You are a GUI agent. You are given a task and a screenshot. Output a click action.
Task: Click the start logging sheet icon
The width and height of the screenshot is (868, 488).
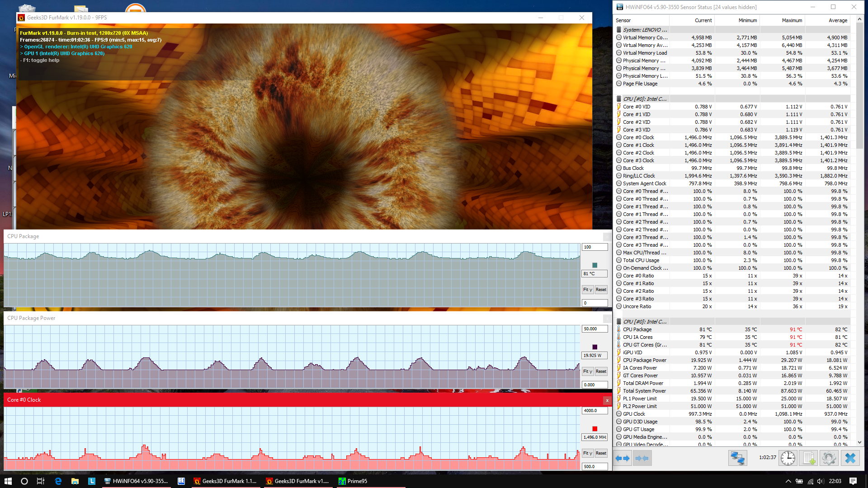click(x=808, y=458)
